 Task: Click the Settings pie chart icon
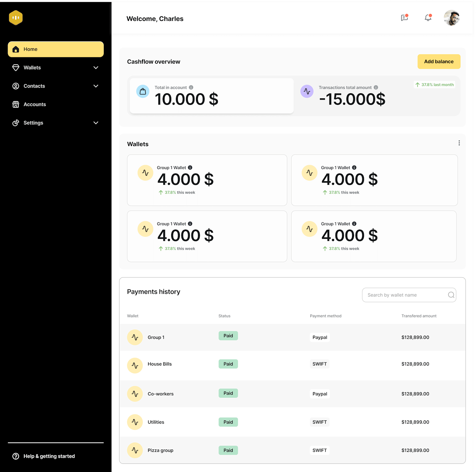point(16,123)
